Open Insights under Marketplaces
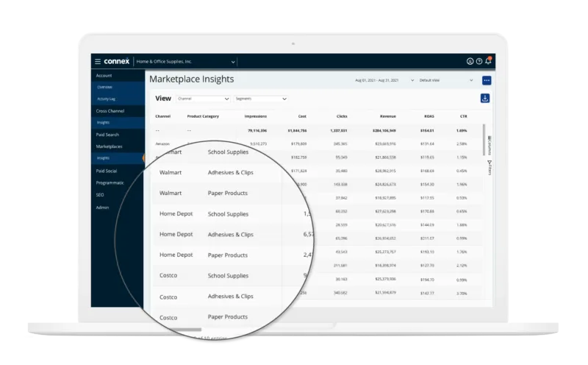The image size is (588, 365). click(103, 158)
